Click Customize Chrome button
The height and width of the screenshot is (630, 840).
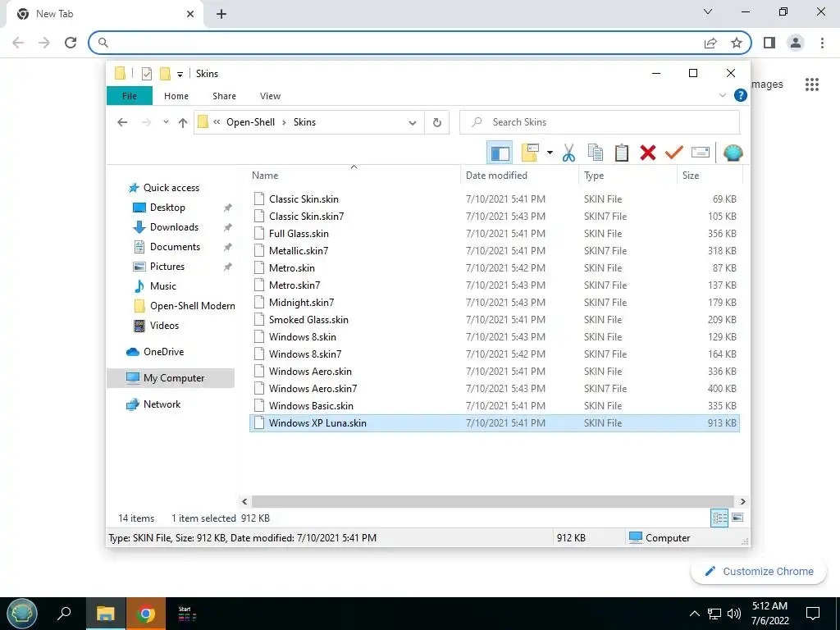pos(759,571)
